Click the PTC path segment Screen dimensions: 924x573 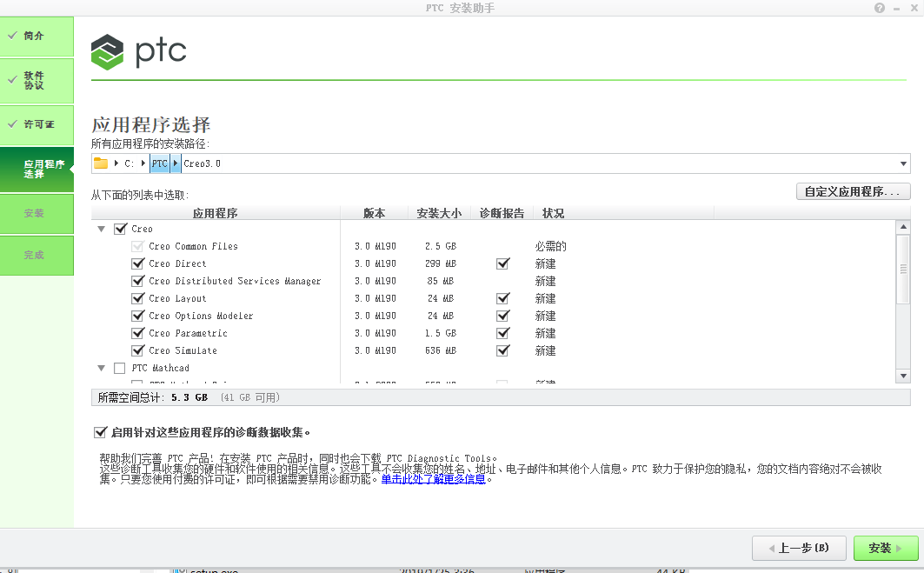tap(160, 163)
